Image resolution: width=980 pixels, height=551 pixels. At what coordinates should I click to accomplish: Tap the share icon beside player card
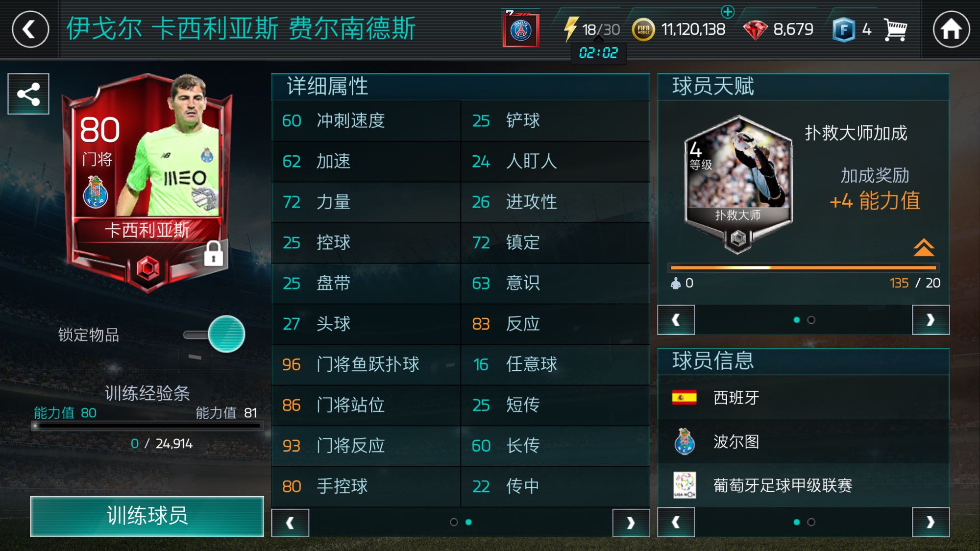pos(28,94)
